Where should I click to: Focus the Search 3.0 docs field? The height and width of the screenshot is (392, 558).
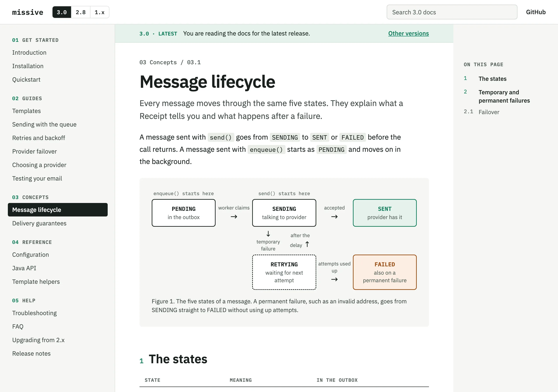pos(452,12)
